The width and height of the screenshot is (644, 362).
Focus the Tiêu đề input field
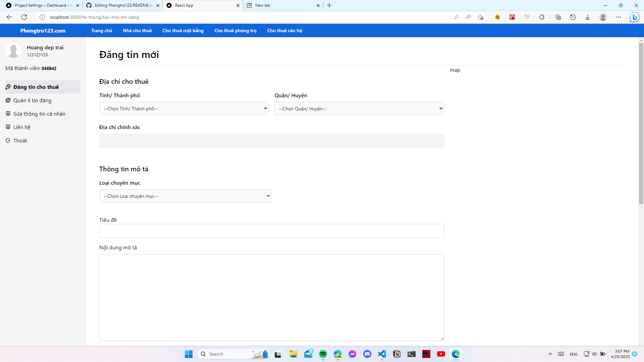pos(272,231)
